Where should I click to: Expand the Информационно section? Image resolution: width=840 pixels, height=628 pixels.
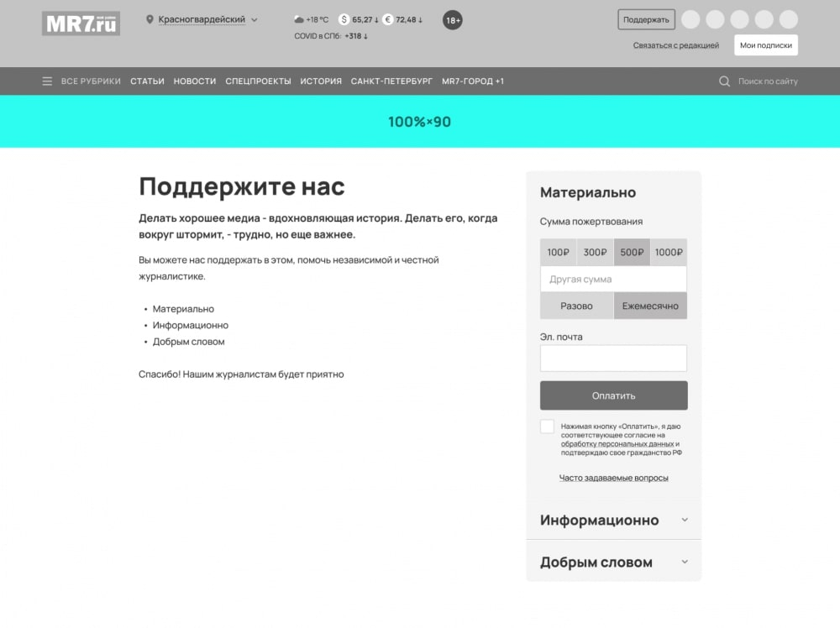[613, 520]
